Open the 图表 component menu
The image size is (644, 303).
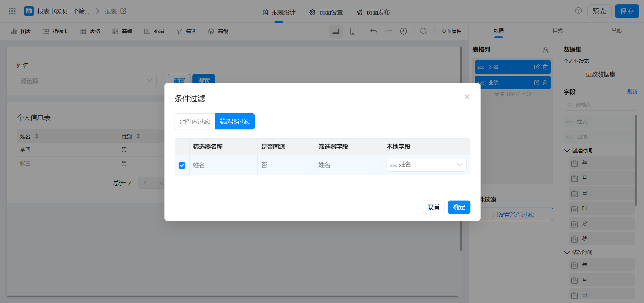point(21,31)
